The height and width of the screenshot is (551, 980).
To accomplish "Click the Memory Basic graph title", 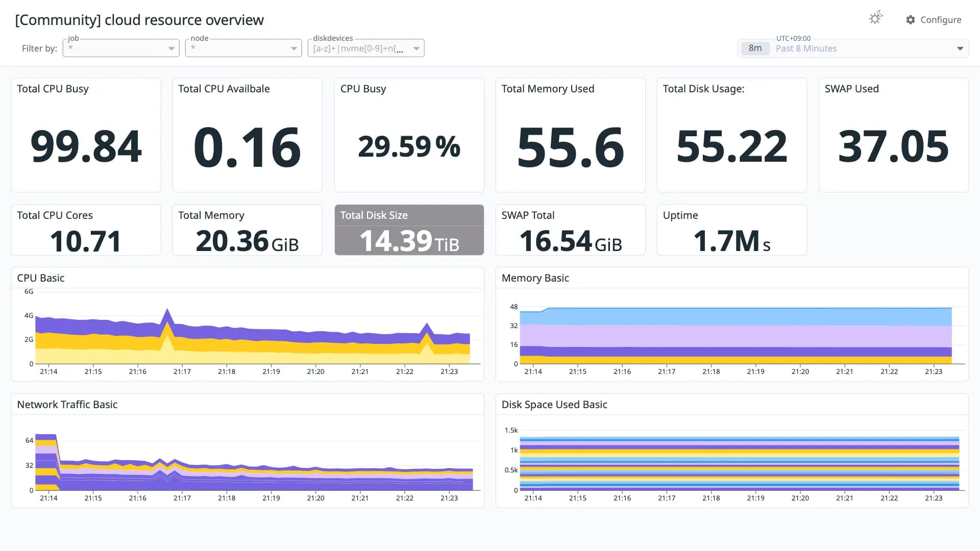I will pos(535,278).
